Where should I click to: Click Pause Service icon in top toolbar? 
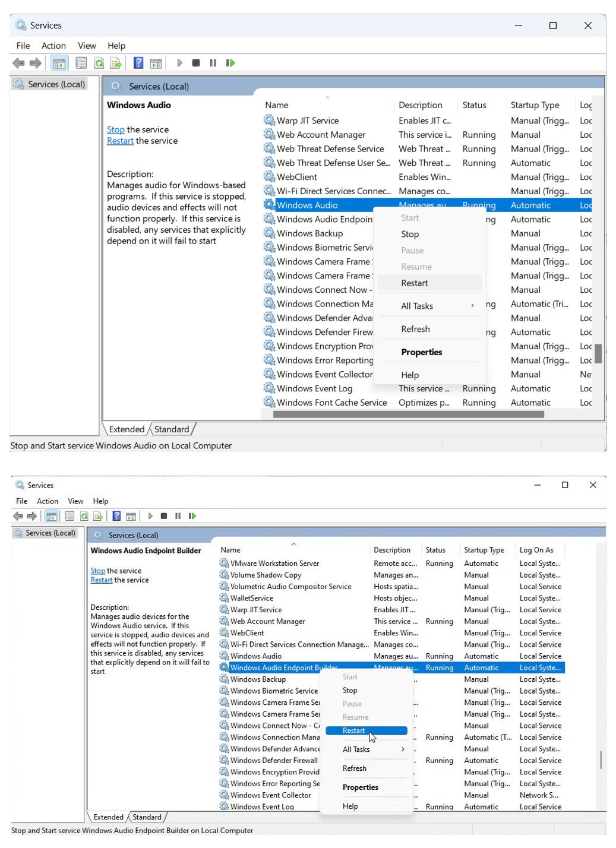point(213,63)
